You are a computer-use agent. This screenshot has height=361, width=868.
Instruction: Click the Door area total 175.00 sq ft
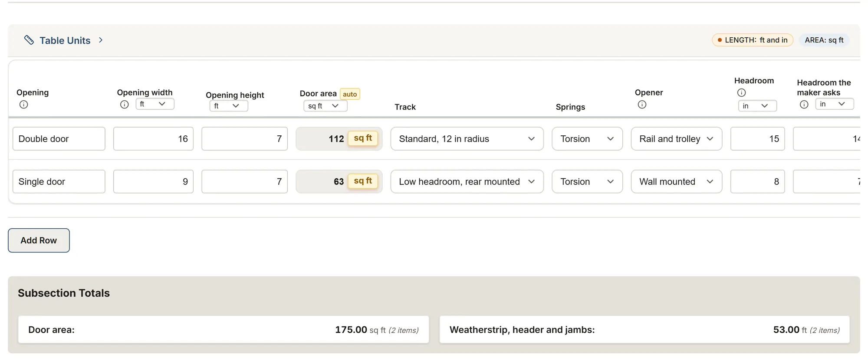click(x=377, y=330)
